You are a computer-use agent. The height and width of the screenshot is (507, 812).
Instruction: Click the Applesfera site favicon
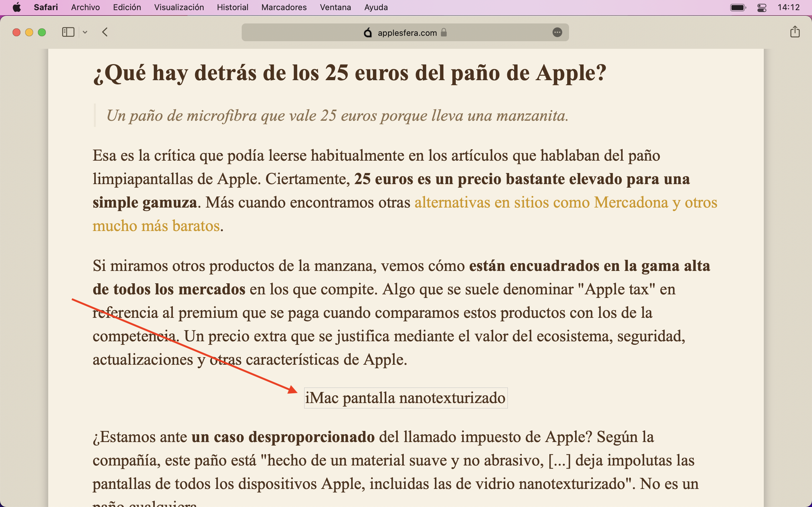368,33
